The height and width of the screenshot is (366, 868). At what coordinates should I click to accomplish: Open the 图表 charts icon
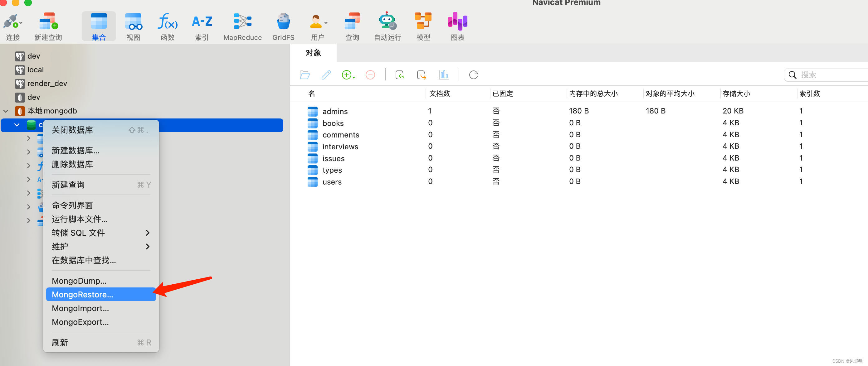[457, 22]
